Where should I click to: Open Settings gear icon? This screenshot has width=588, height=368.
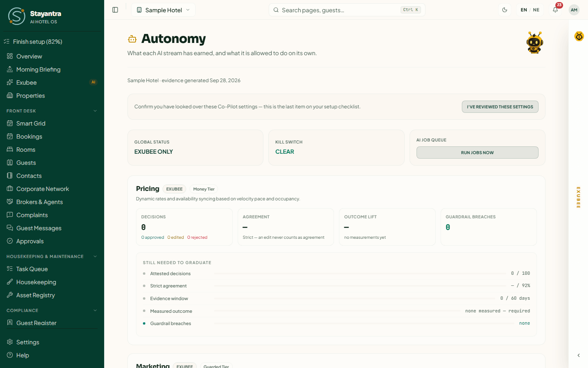(x=10, y=342)
